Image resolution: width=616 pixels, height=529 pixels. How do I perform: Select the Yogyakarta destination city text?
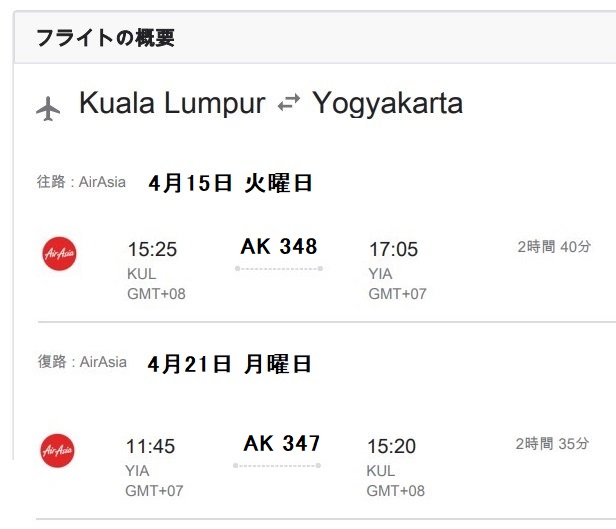coord(387,104)
